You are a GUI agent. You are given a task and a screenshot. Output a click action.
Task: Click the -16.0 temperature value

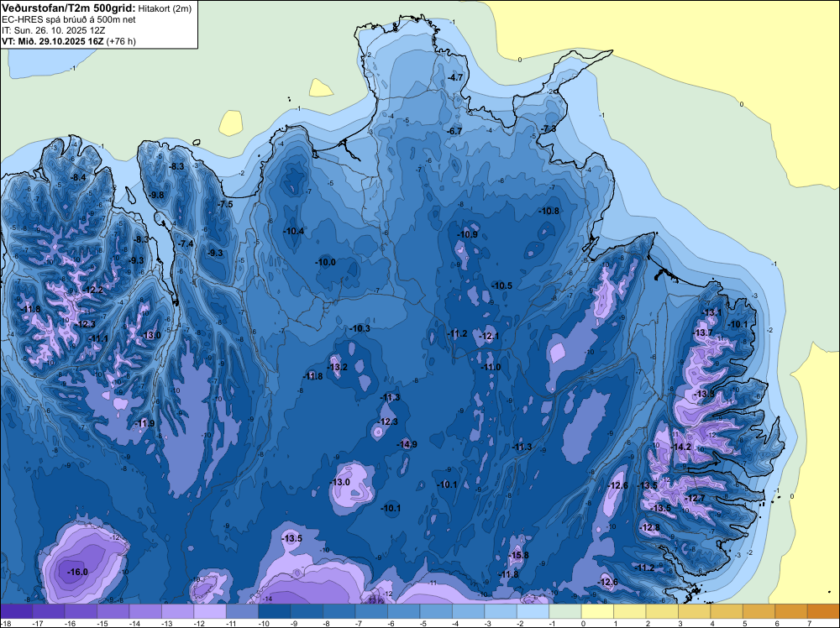77,572
